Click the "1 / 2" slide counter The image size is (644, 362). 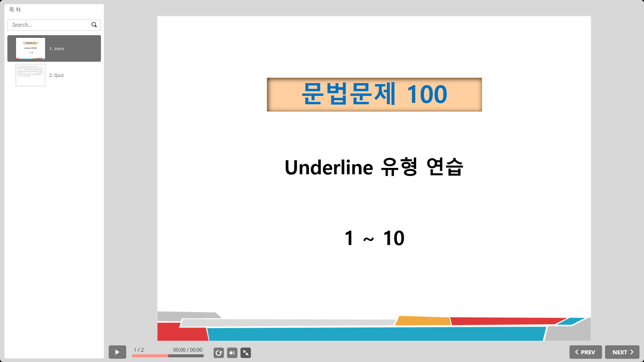[139, 350]
